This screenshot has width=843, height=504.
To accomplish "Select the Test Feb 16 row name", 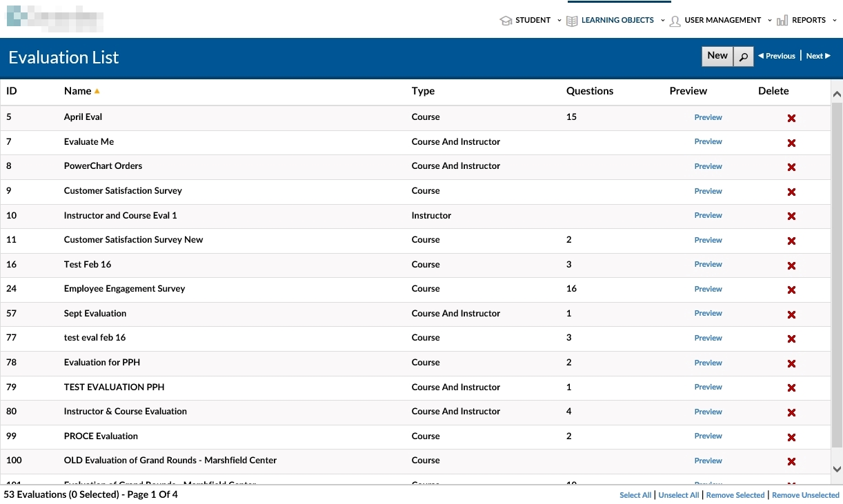I will [88, 265].
